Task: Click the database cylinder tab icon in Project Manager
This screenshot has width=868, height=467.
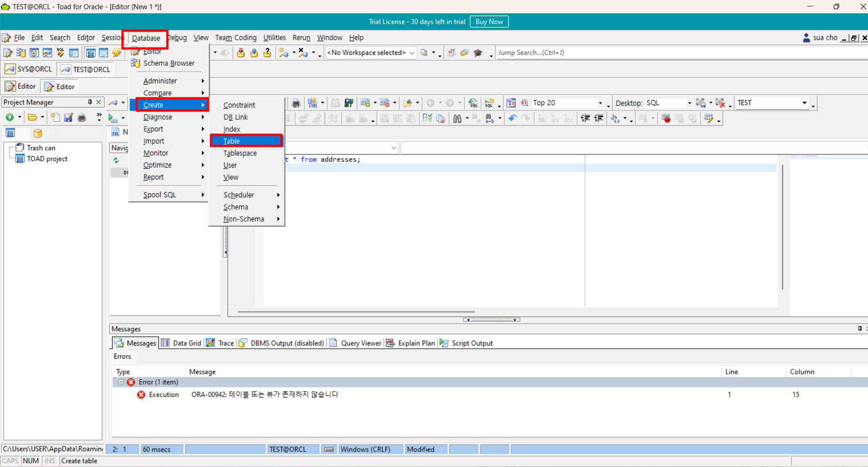Action: (38, 133)
